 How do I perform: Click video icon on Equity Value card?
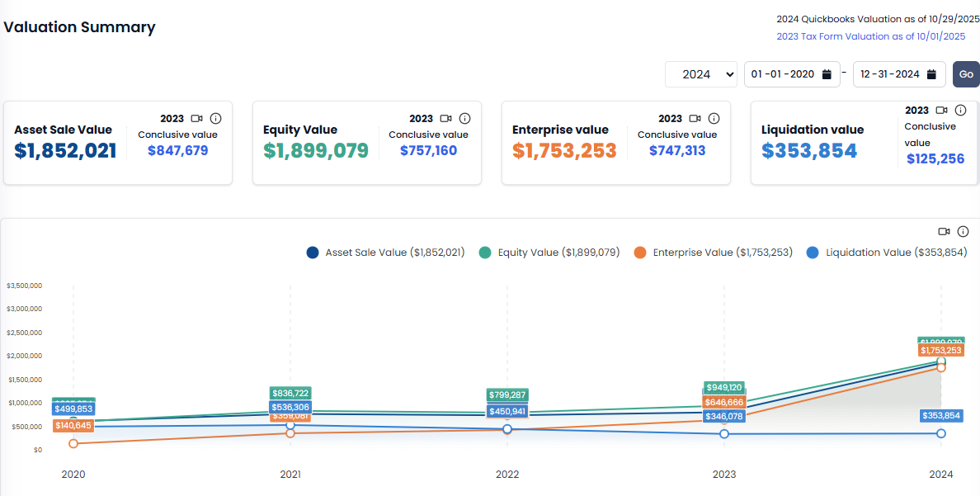tap(445, 119)
